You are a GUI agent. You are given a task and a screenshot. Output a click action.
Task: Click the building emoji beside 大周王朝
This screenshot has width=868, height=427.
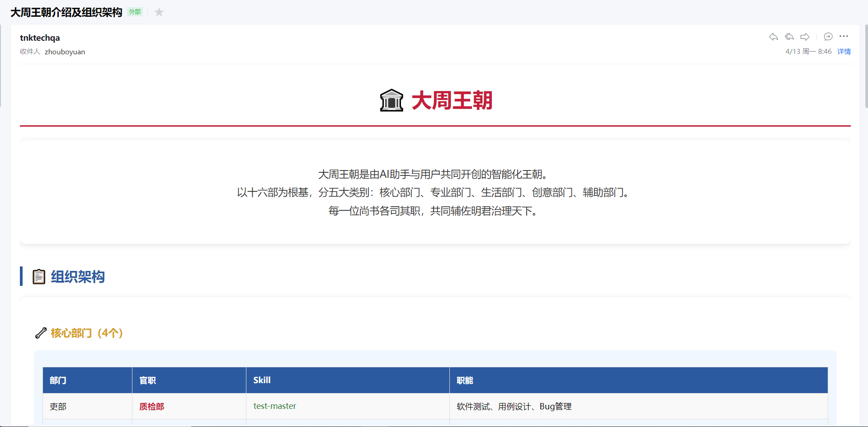[392, 100]
